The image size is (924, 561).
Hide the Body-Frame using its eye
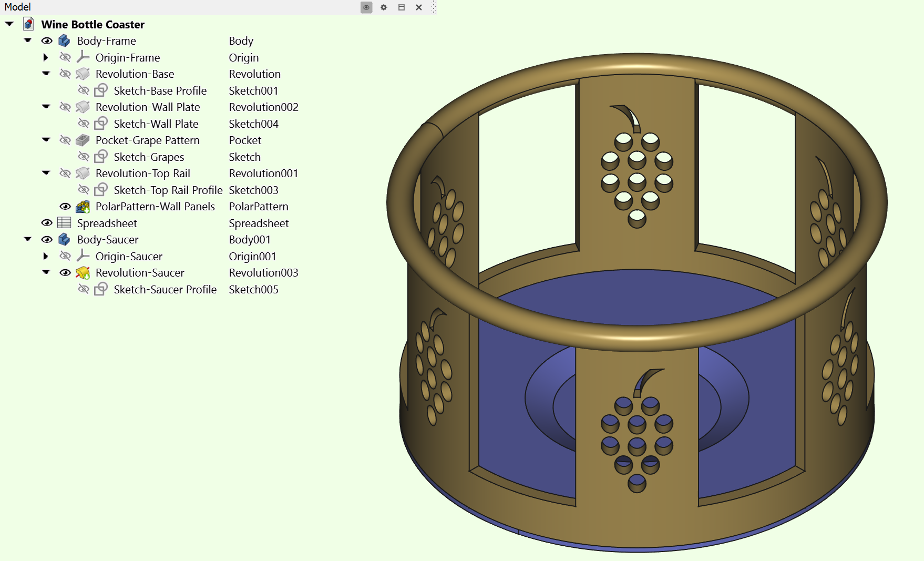(47, 40)
